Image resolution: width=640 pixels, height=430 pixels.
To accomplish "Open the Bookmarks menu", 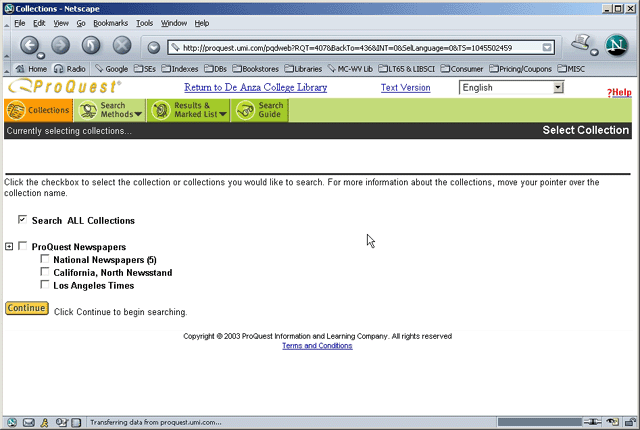I will tap(112, 22).
